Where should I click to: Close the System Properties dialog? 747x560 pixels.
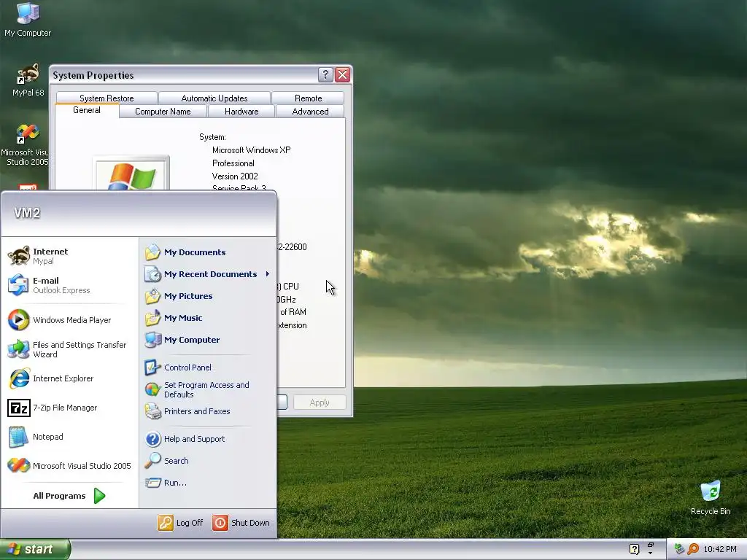coord(343,75)
